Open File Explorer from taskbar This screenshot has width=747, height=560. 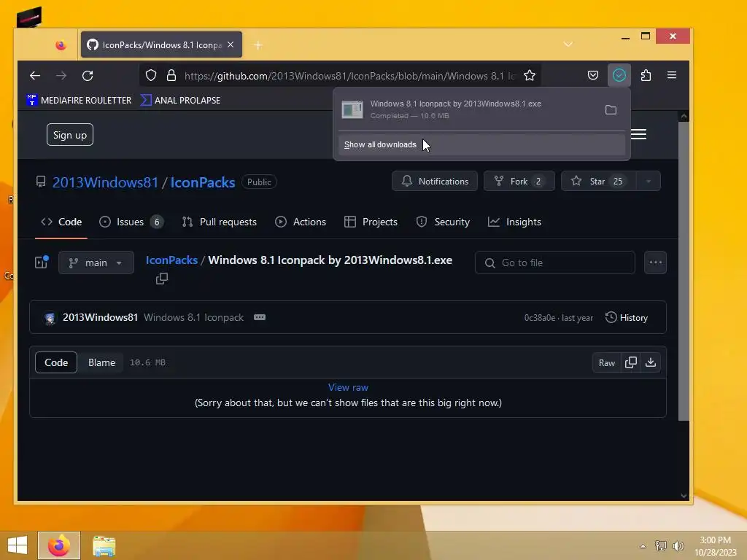tap(104, 545)
